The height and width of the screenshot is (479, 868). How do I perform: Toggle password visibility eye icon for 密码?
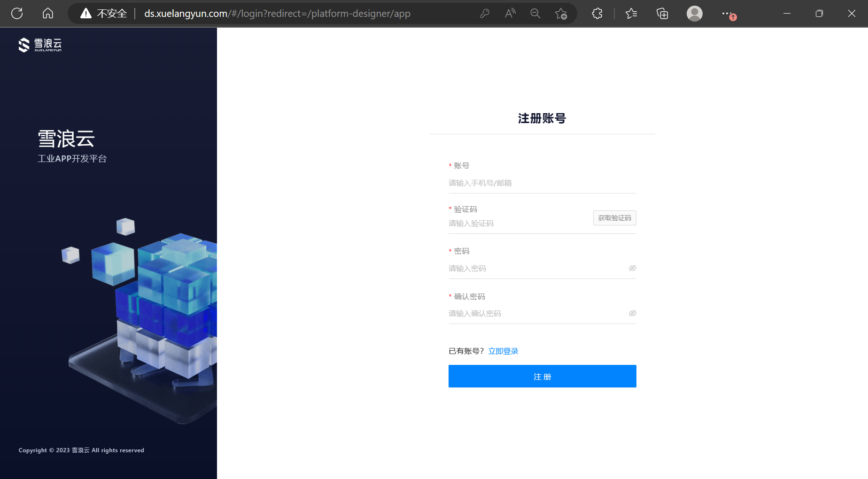[632, 268]
